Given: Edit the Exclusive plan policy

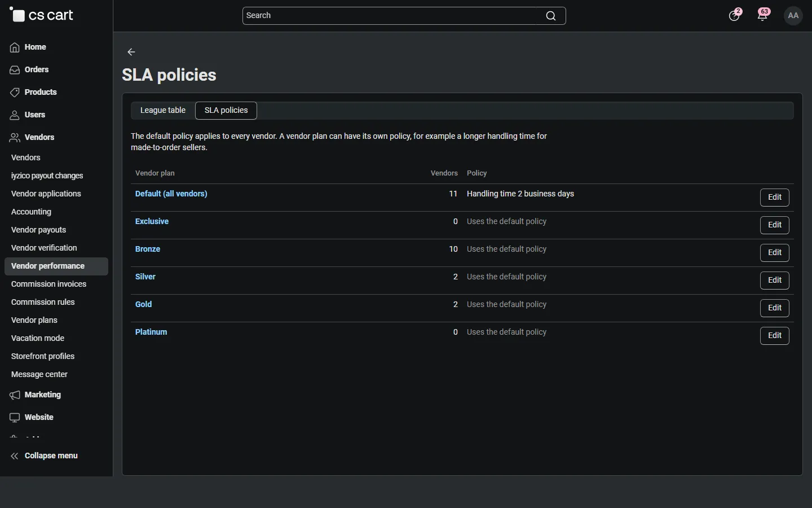Looking at the screenshot, I should (x=775, y=225).
